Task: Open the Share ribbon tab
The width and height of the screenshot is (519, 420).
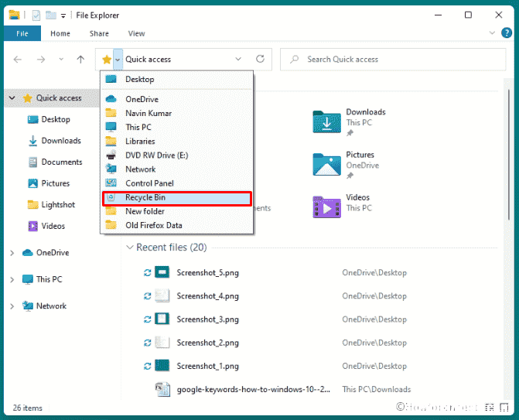Action: click(99, 33)
